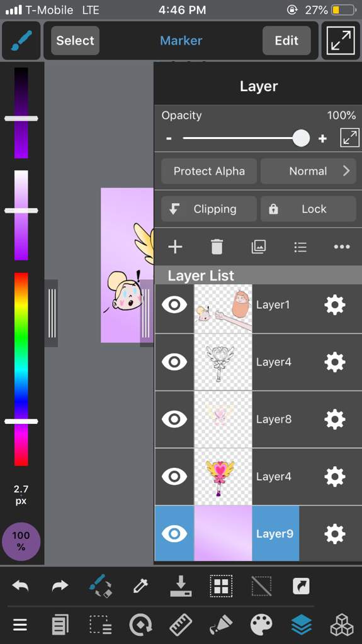
Task: Tap the Marker brush title
Action: pos(181,41)
